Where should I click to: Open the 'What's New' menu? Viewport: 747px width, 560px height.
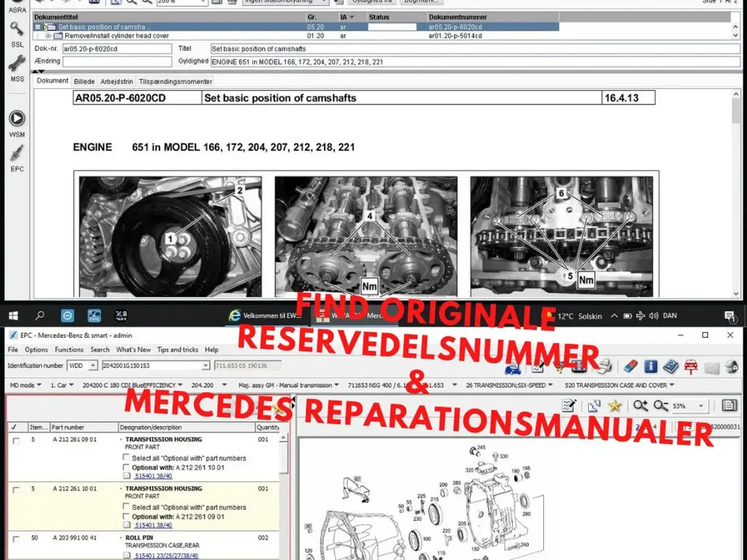pyautogui.click(x=133, y=349)
